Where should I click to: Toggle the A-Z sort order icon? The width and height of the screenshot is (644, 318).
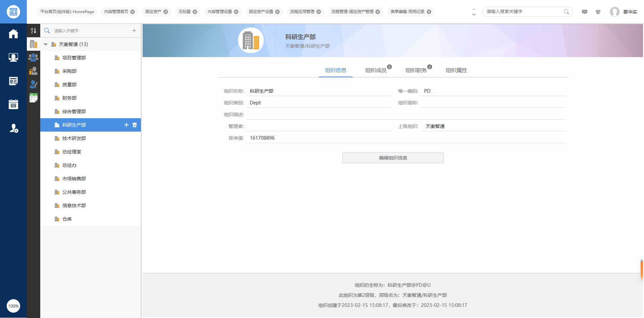pos(34,31)
